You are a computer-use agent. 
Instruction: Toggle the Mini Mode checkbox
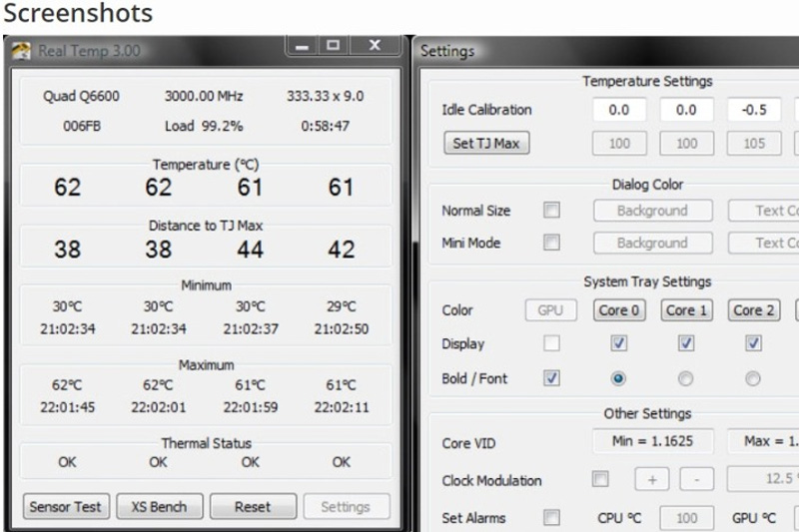click(551, 243)
